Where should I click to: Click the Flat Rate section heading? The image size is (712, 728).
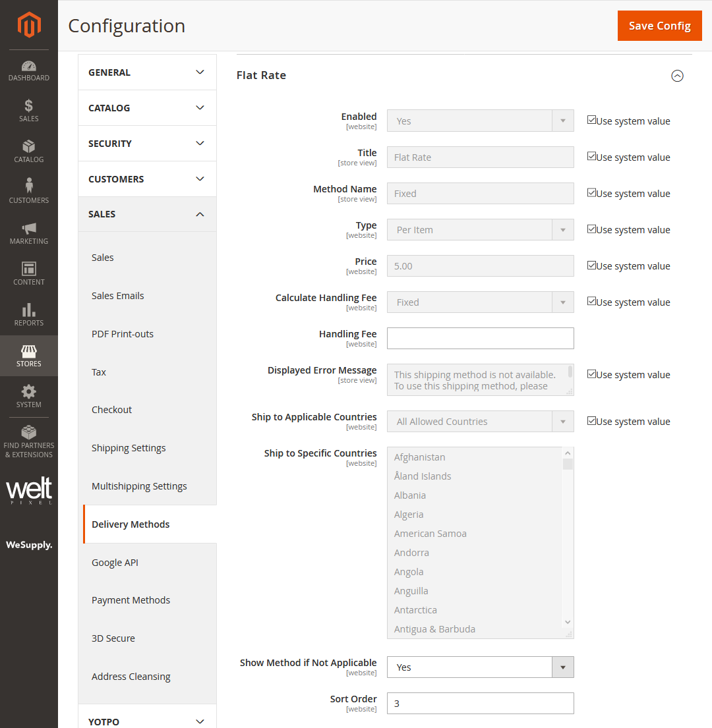[x=261, y=75]
